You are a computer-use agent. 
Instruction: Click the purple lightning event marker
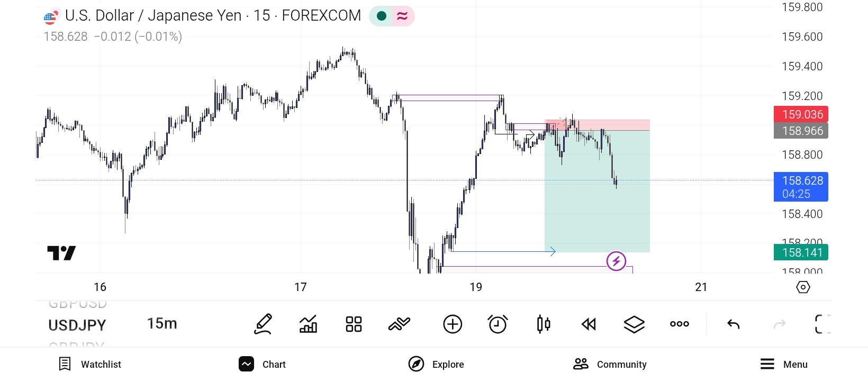616,261
